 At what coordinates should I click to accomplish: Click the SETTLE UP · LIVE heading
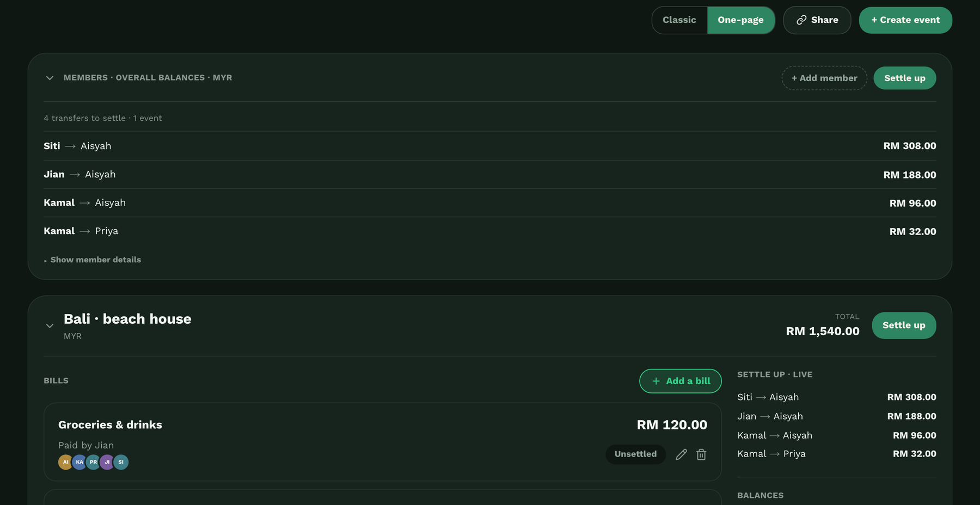tap(775, 374)
